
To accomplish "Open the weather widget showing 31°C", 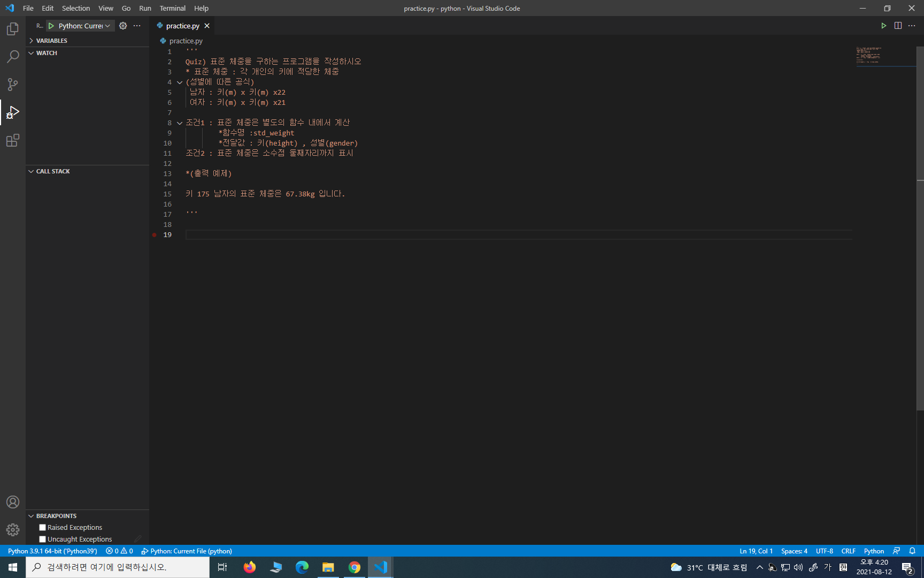I will [709, 567].
